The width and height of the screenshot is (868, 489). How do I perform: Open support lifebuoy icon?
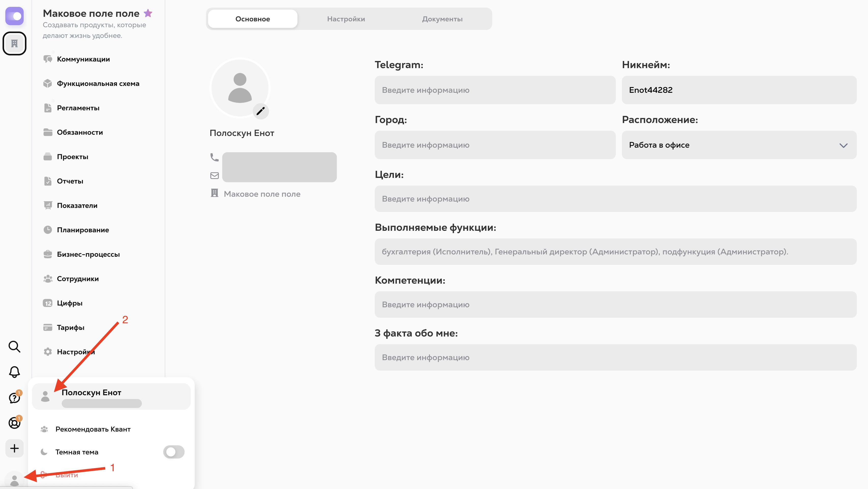click(x=14, y=423)
